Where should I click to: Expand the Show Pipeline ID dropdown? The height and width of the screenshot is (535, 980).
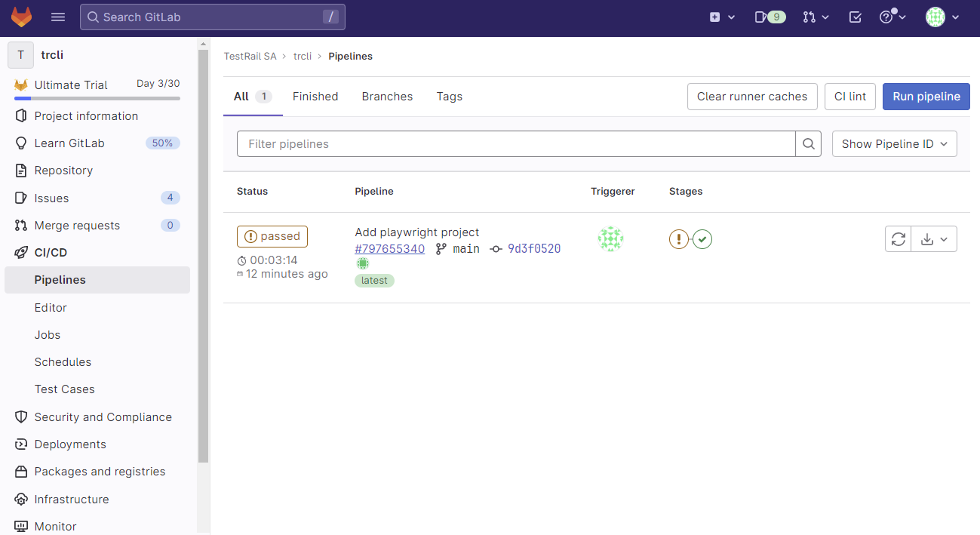coord(894,144)
